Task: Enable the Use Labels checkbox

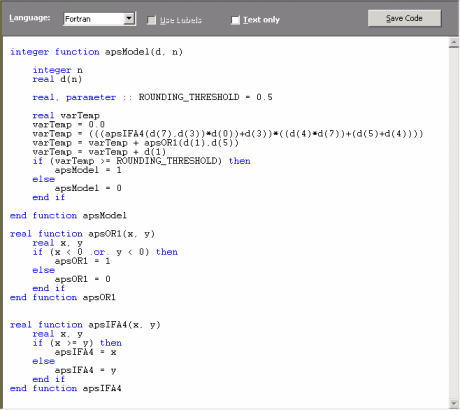Action: (151, 20)
